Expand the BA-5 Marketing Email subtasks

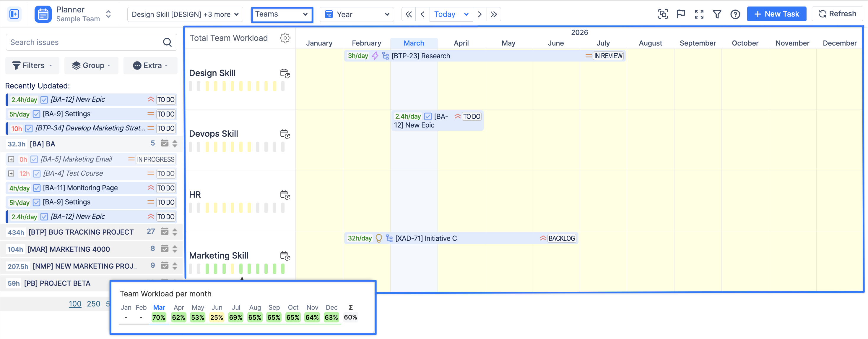[11, 159]
